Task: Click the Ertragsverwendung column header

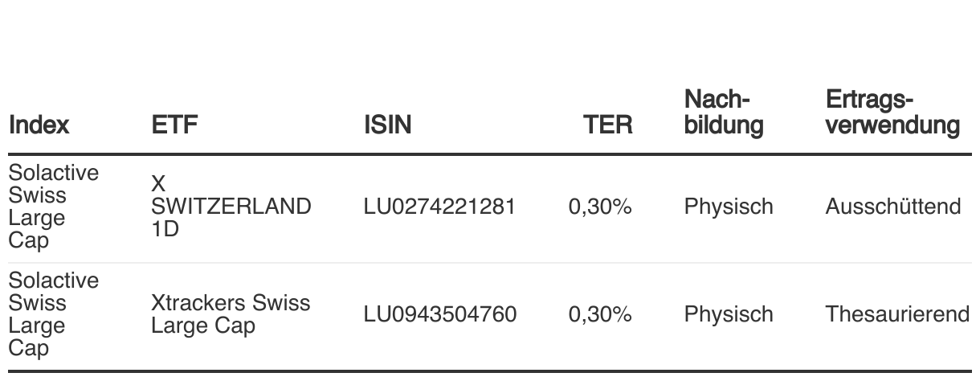Action: (x=892, y=113)
